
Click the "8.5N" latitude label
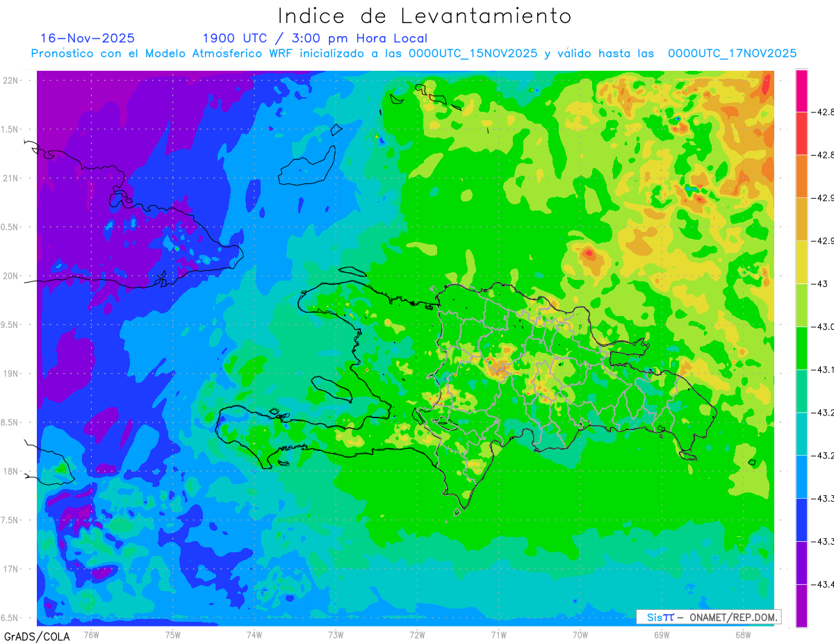coord(10,422)
